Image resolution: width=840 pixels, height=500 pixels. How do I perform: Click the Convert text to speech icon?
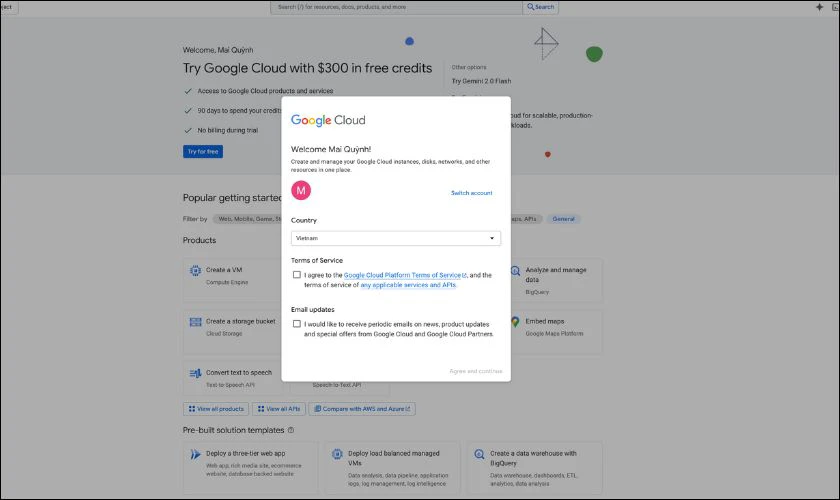coord(196,373)
